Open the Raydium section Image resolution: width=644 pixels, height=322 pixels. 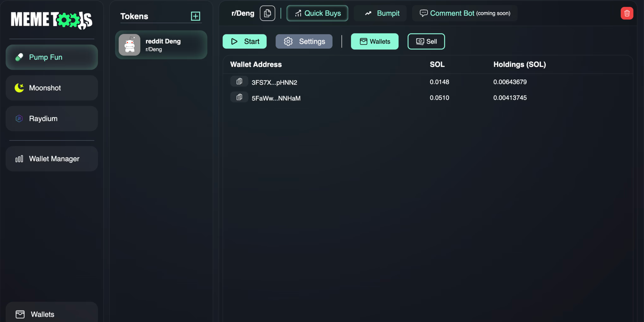point(52,119)
